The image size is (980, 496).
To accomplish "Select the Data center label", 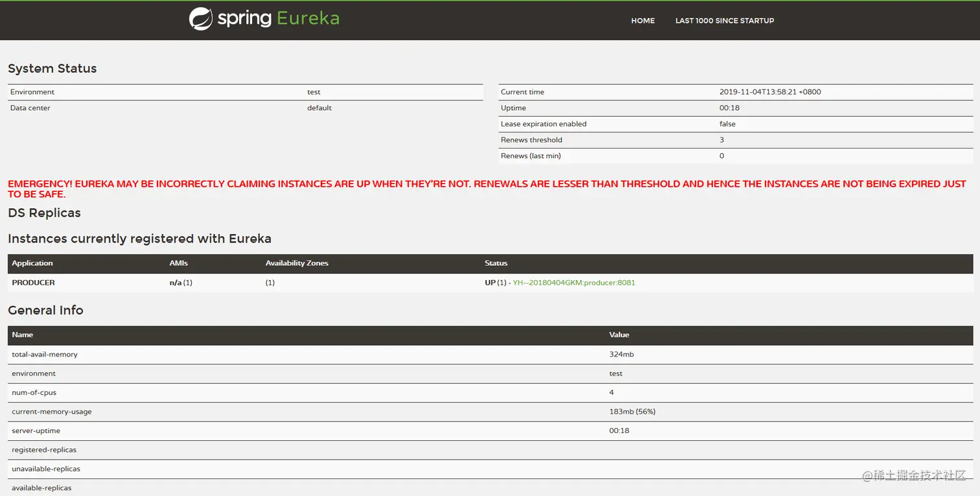I will [30, 108].
